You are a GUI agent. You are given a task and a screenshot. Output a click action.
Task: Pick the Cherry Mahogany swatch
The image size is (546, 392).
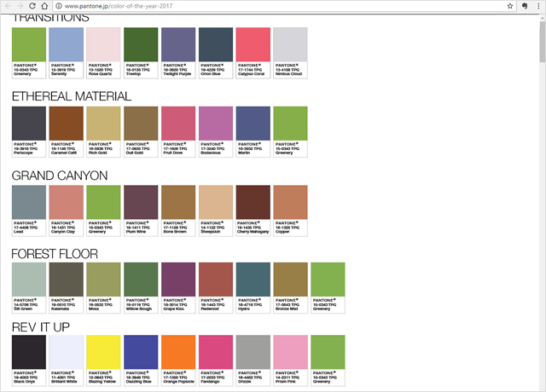coord(253,202)
